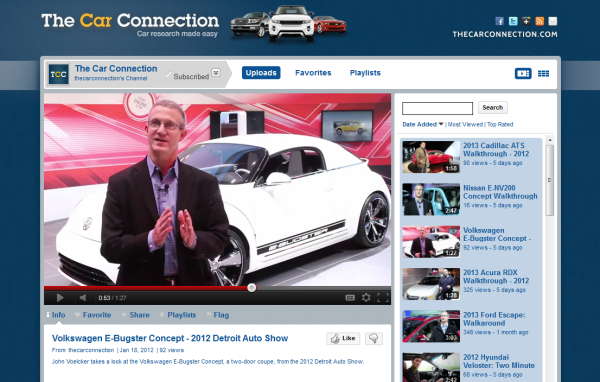This screenshot has width=600, height=382.
Task: Open the Playlists tab below video
Action: (x=178, y=315)
